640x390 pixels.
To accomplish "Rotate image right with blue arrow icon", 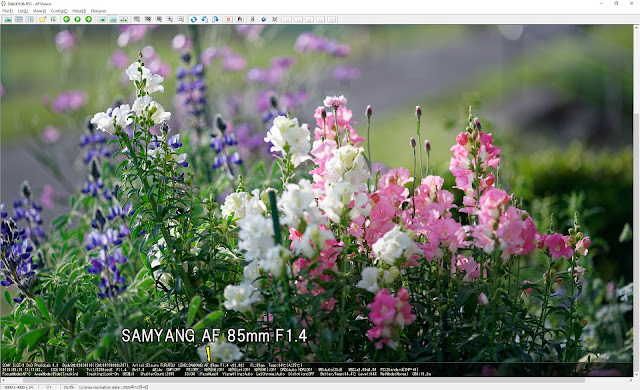I will pos(216,19).
